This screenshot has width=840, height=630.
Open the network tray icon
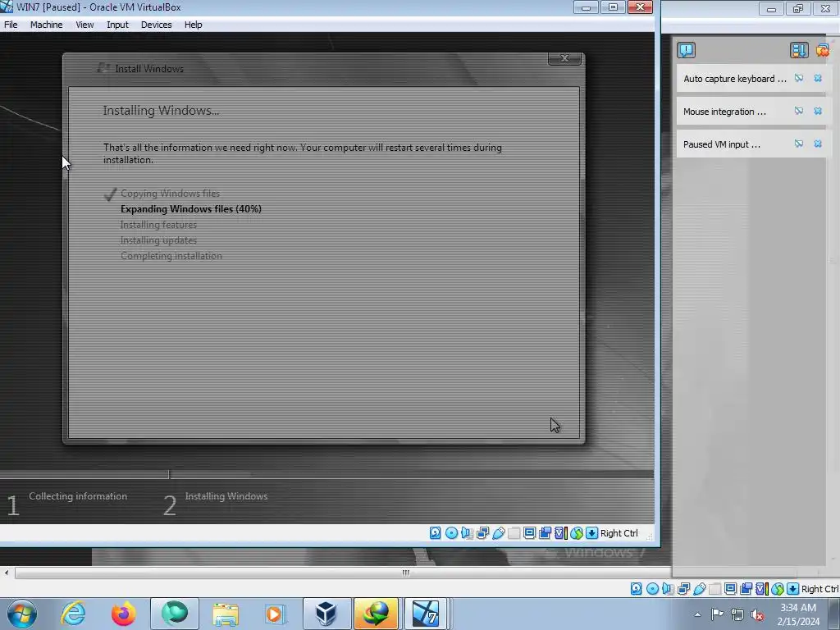click(737, 614)
